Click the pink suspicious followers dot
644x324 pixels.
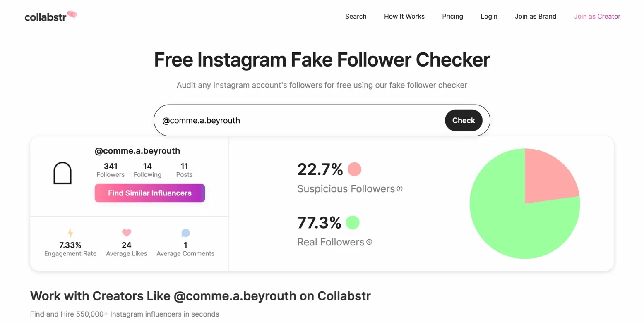354,169
